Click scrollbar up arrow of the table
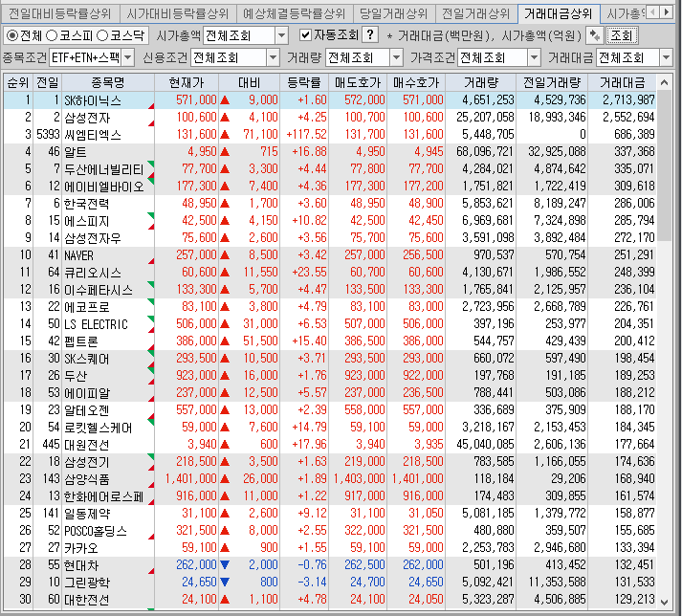The width and height of the screenshot is (682, 616). tap(664, 82)
